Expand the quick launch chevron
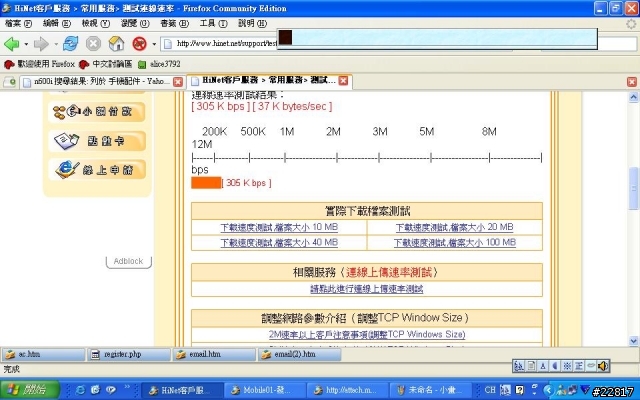Image resolution: width=640 pixels, height=400 pixels. pos(127,387)
